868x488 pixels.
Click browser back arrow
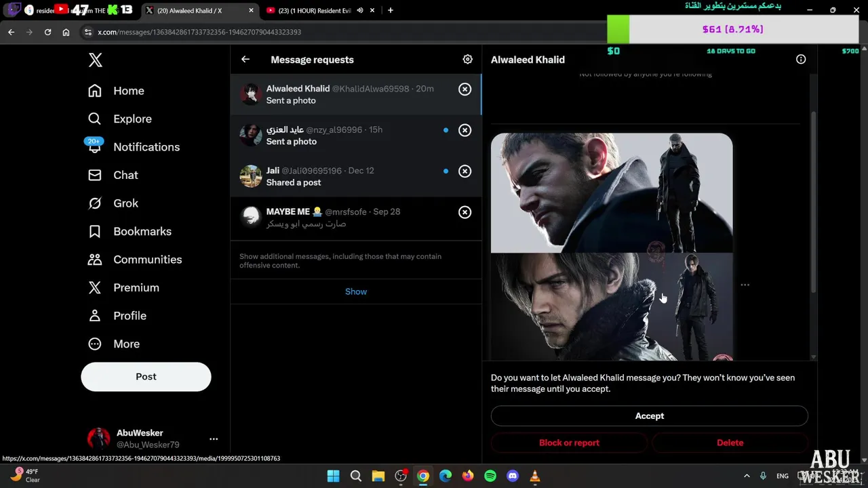click(x=11, y=32)
